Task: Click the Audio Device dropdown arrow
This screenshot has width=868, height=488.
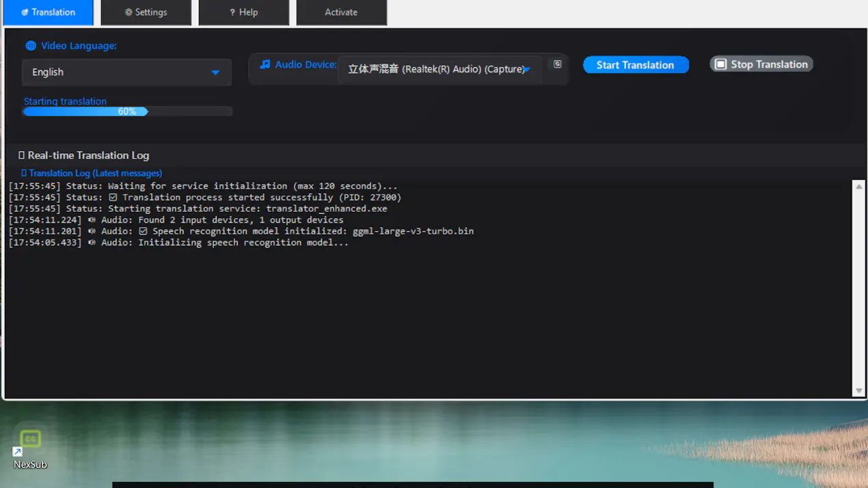Action: pos(527,70)
